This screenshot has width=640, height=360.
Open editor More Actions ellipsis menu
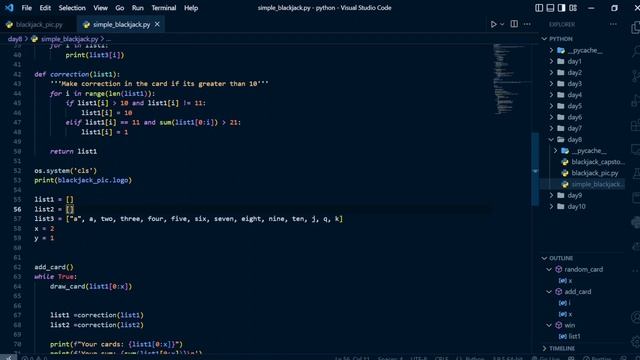[527, 24]
